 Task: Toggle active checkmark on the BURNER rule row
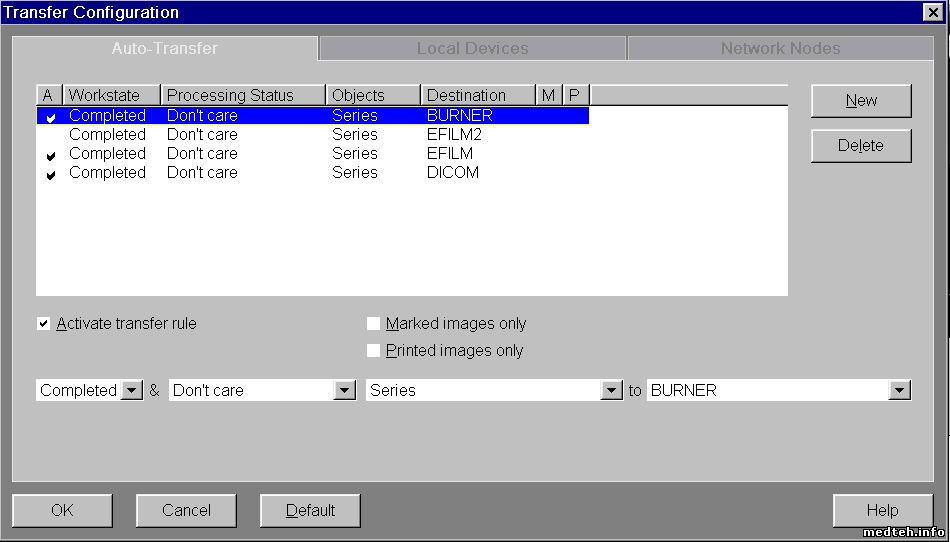point(50,117)
